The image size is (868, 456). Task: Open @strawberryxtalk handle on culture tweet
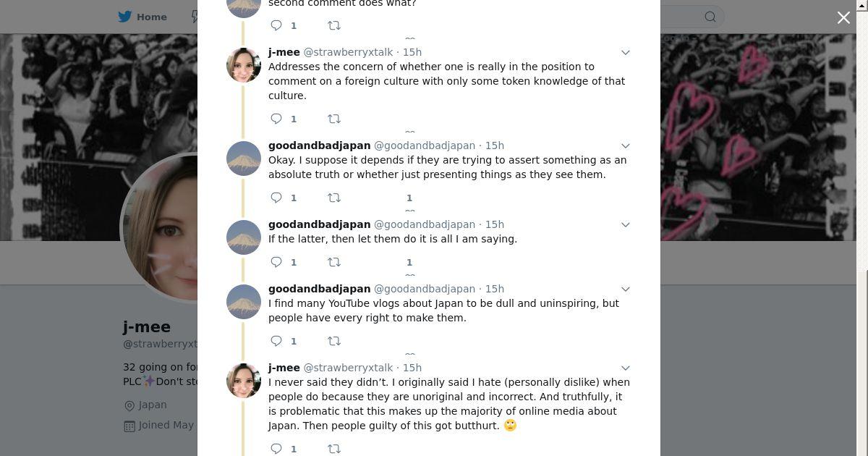[348, 52]
